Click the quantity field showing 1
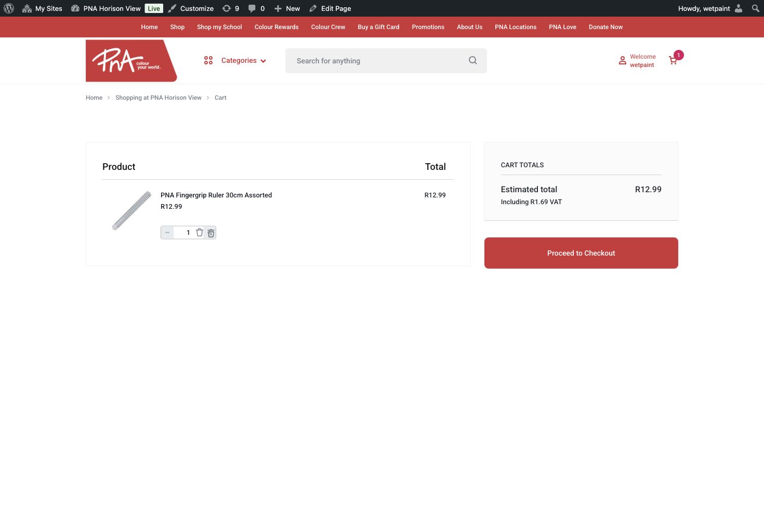This screenshot has width=764, height=532. tap(188, 233)
